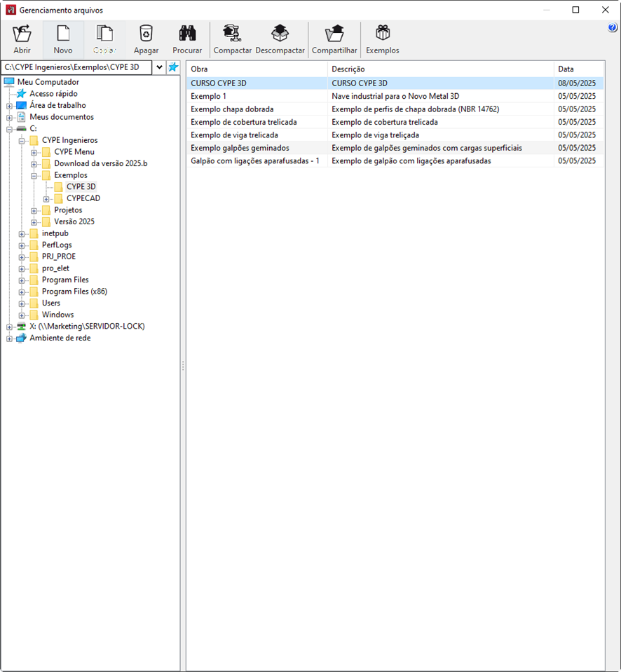Click the description Exemplo de viga treliçada

point(375,135)
